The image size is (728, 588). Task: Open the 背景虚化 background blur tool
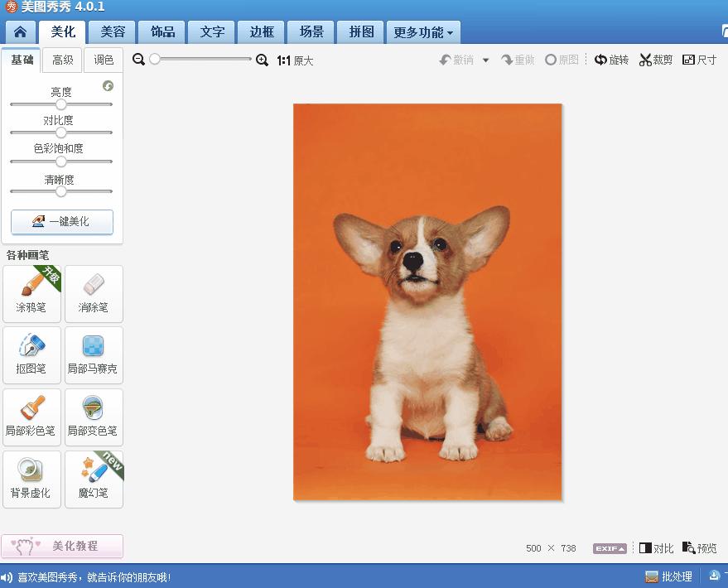pos(31,480)
